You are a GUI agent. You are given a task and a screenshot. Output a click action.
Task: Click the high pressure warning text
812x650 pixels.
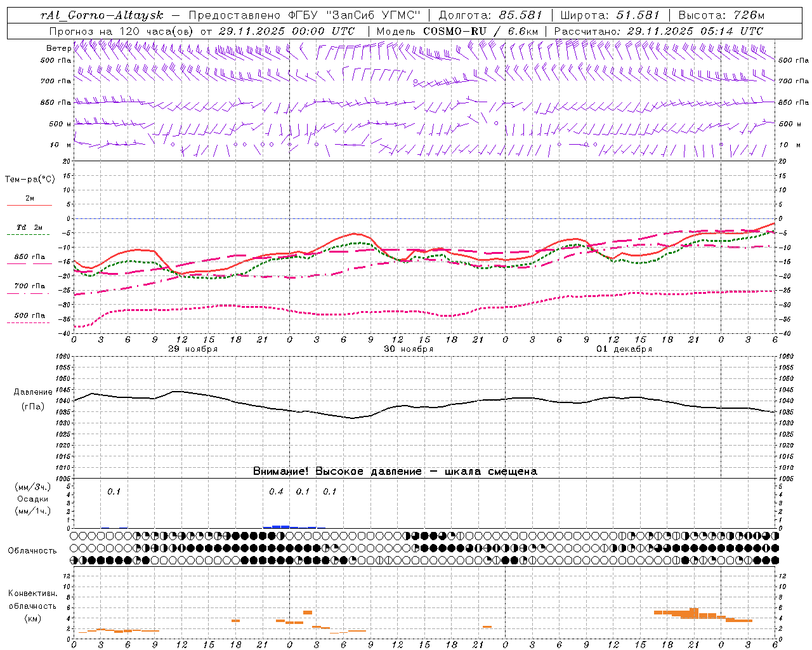pyautogui.click(x=395, y=471)
